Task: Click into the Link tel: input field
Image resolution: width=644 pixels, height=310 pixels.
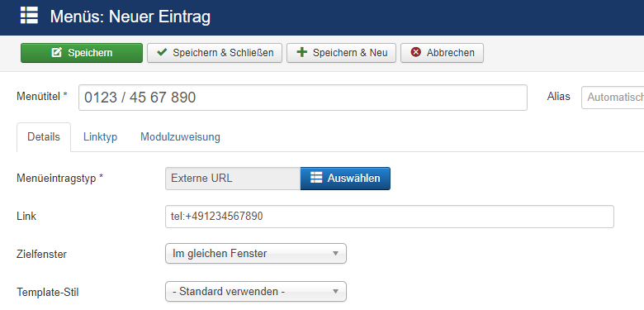Action: (390, 217)
